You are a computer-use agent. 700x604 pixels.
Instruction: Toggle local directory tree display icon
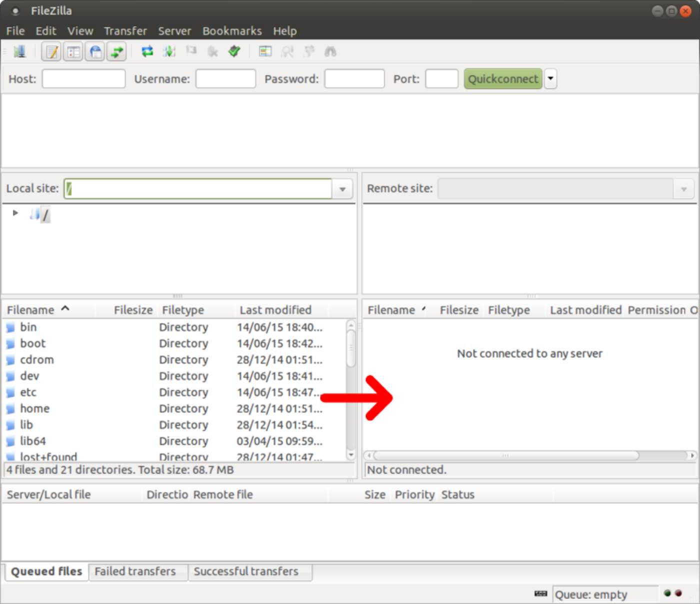tap(73, 51)
